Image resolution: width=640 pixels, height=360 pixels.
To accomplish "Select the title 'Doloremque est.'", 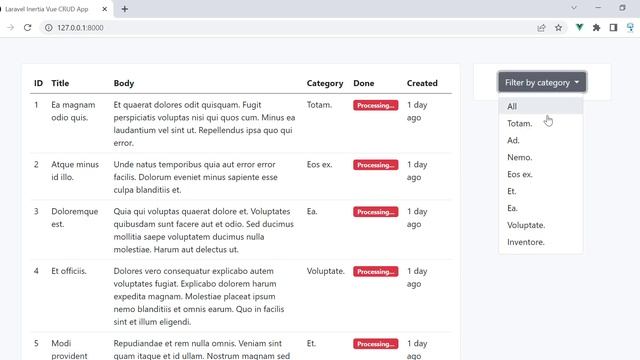I will coord(75,218).
